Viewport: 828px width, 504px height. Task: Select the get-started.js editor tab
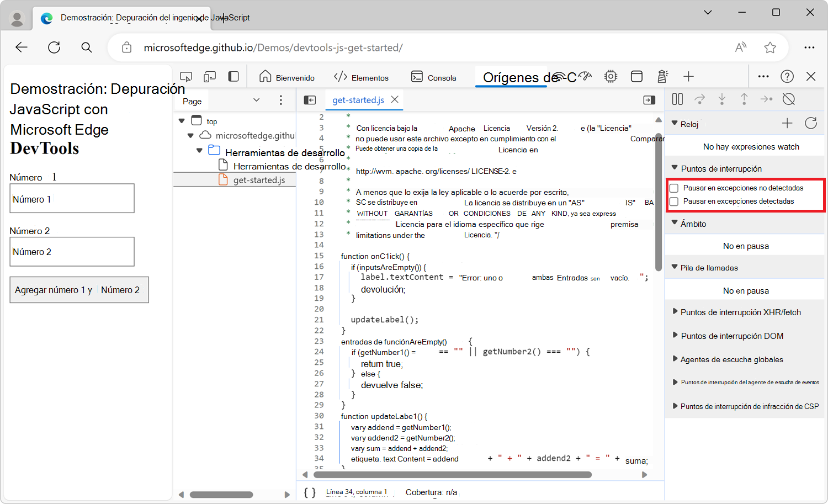358,100
